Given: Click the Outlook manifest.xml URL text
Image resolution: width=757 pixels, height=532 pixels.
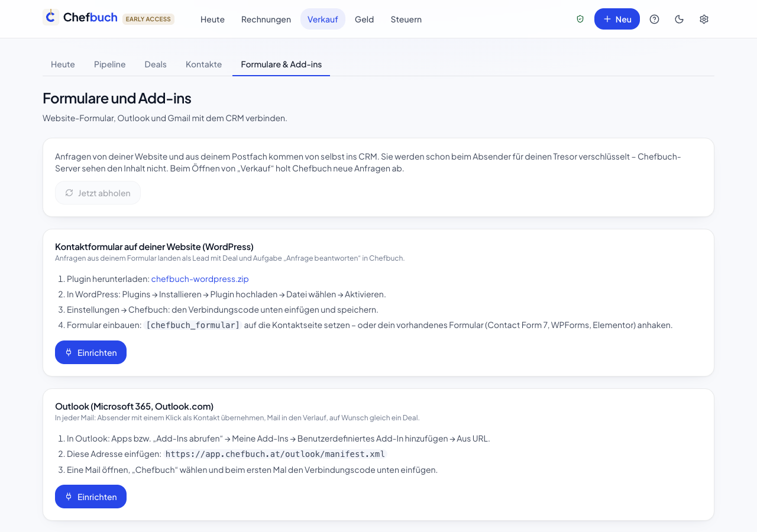Looking at the screenshot, I should pyautogui.click(x=276, y=454).
